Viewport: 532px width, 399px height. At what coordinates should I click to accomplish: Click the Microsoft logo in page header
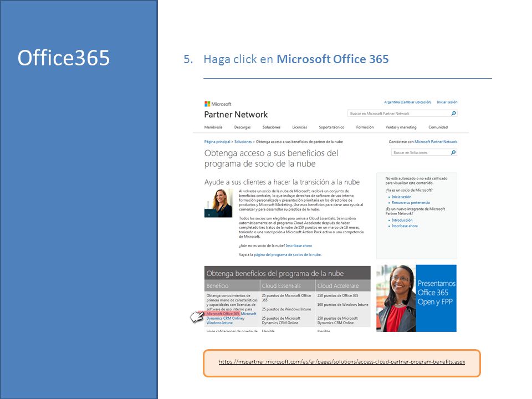(x=218, y=104)
